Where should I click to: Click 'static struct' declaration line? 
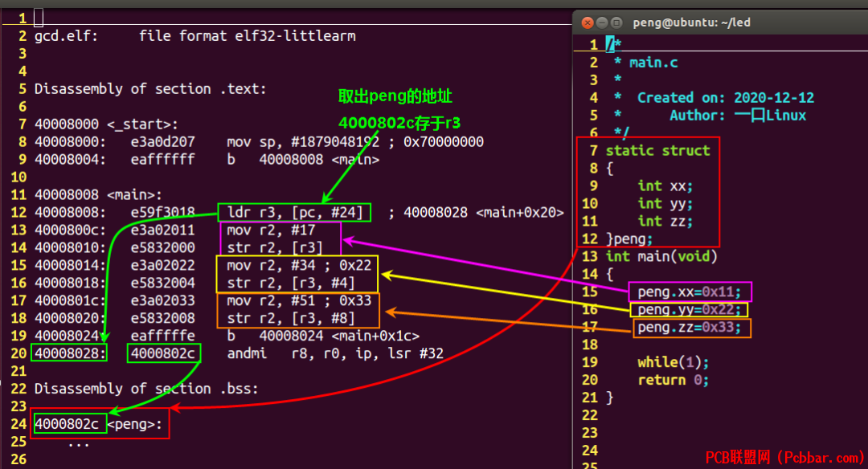(x=657, y=150)
